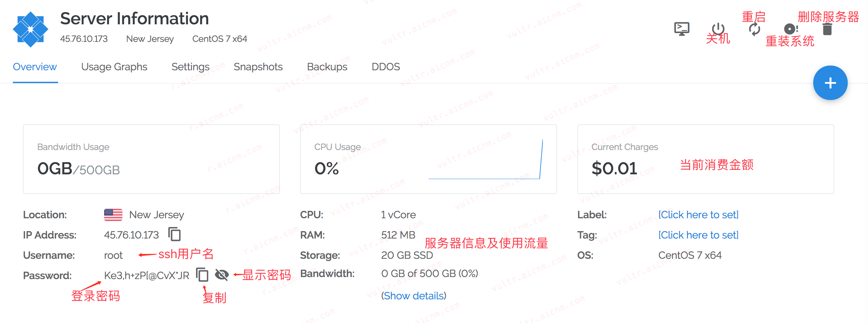Click the Bandwidth Usage card

coord(151,159)
